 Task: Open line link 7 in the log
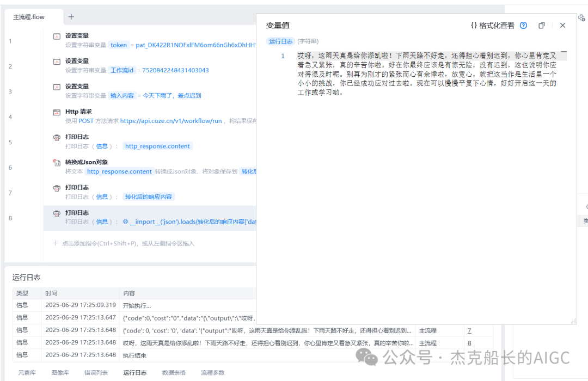(469, 331)
